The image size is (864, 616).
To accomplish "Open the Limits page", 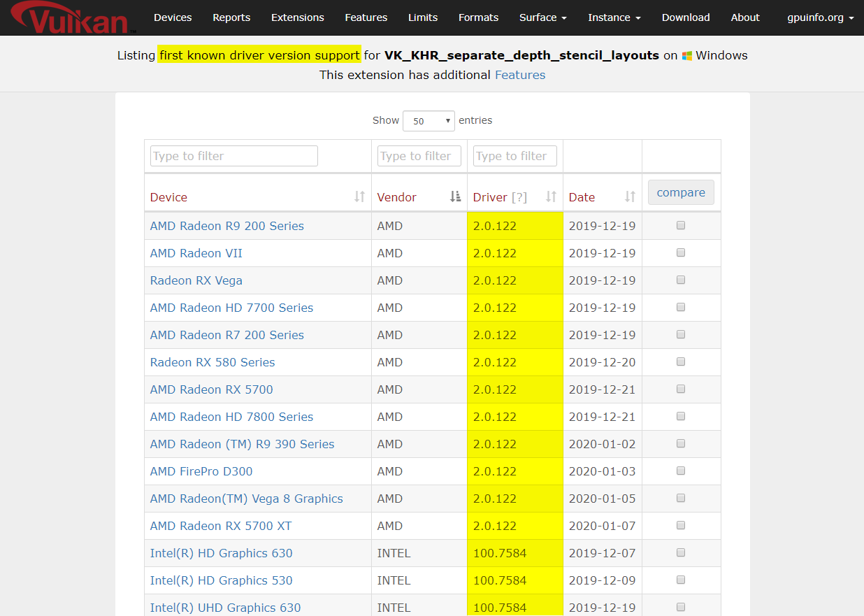I will coord(423,17).
